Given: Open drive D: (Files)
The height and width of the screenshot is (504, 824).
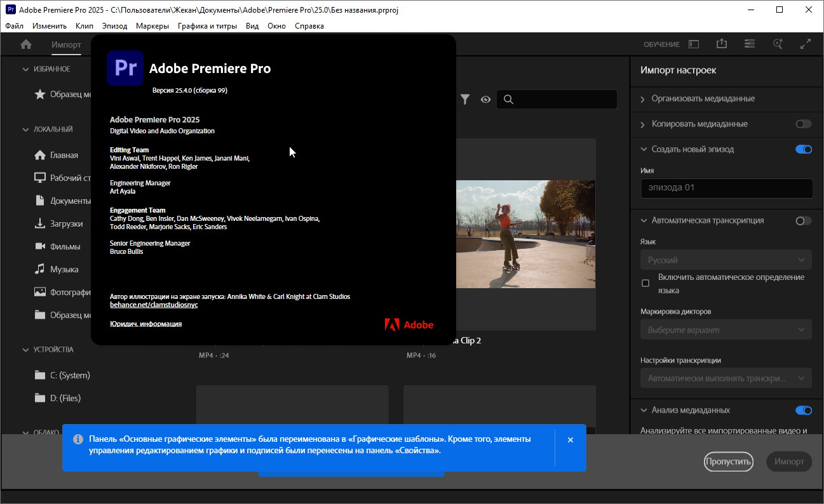Looking at the screenshot, I should (x=57, y=398).
